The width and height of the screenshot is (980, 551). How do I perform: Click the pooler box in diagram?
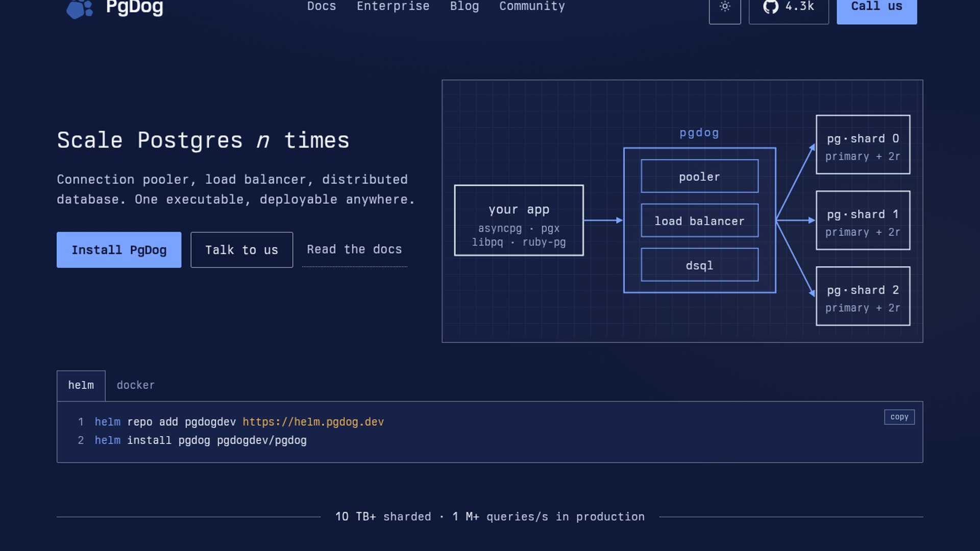pos(699,177)
